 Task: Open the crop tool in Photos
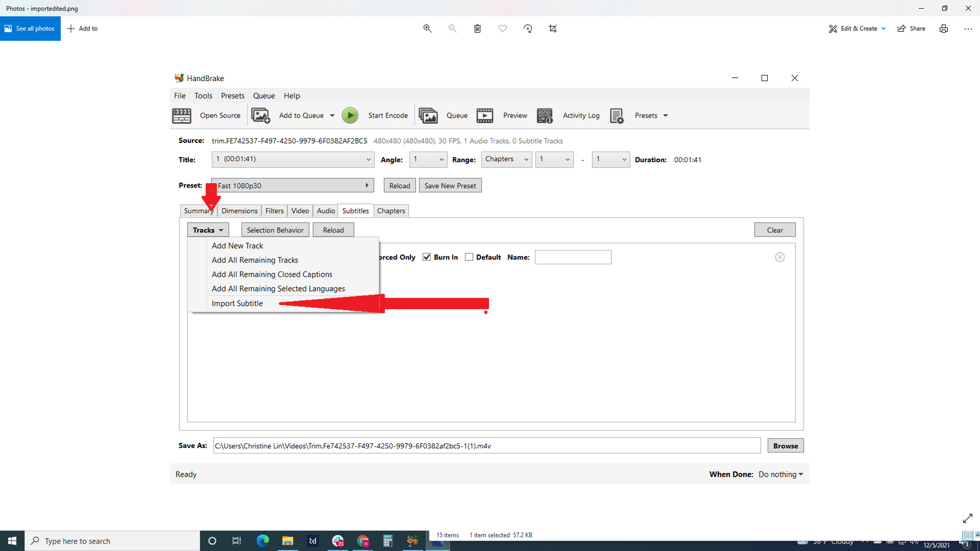553,28
